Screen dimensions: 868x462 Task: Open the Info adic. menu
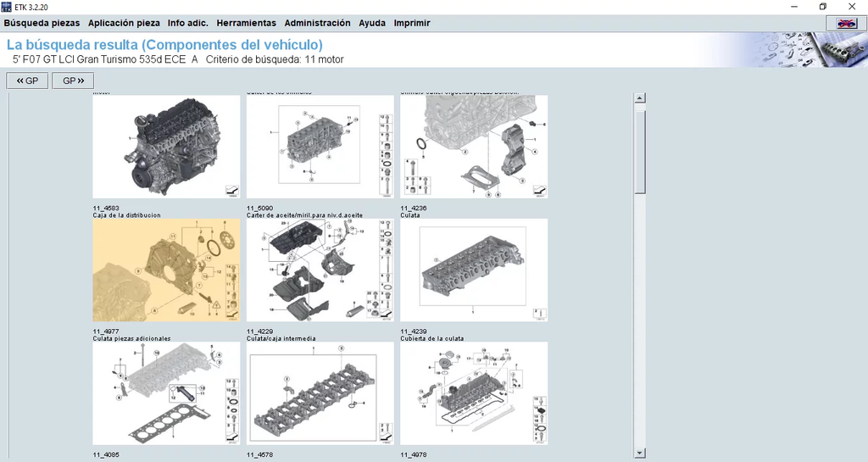click(188, 24)
